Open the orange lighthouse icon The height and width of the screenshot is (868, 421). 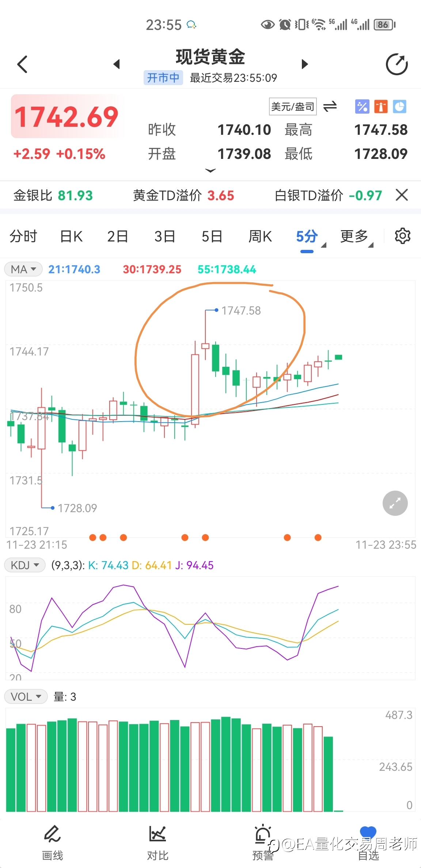click(381, 107)
